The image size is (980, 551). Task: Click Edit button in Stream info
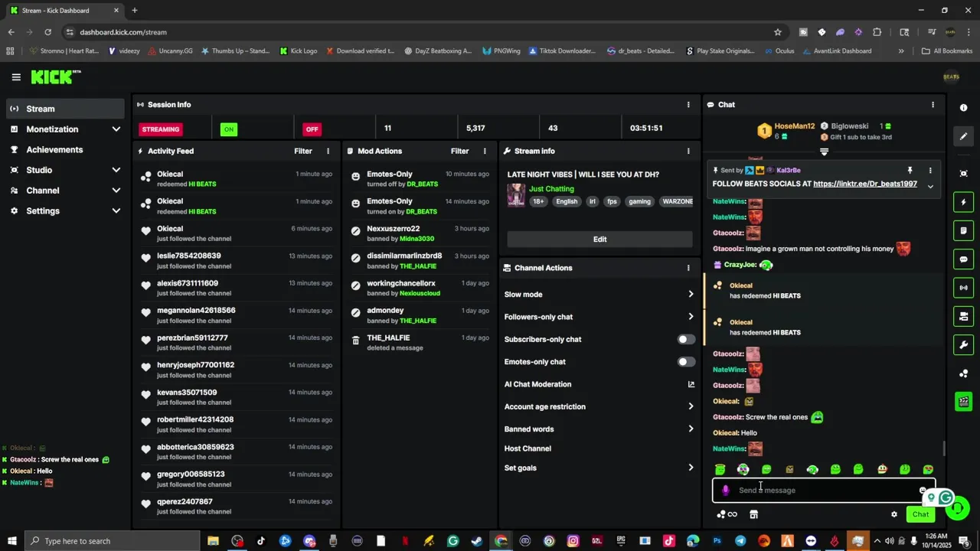click(x=599, y=240)
